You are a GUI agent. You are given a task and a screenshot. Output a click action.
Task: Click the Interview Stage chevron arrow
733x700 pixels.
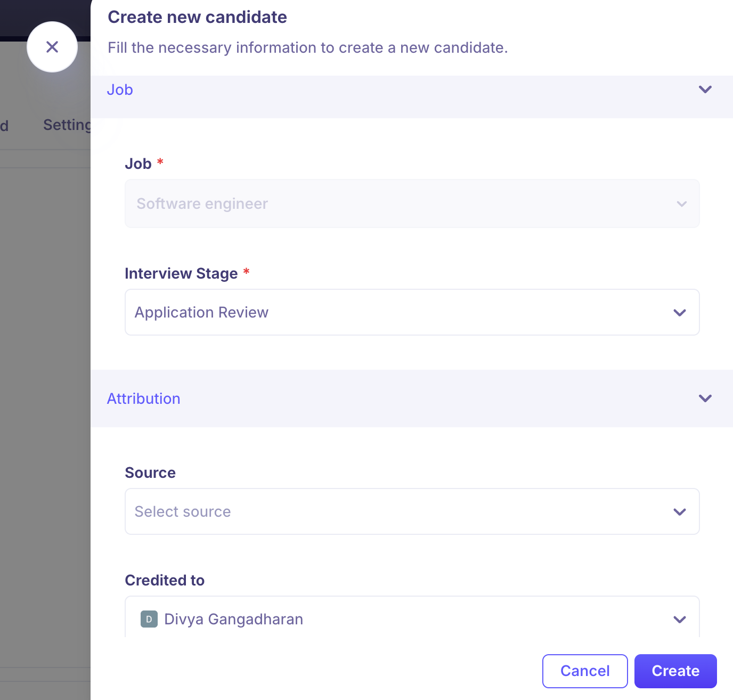coord(679,313)
